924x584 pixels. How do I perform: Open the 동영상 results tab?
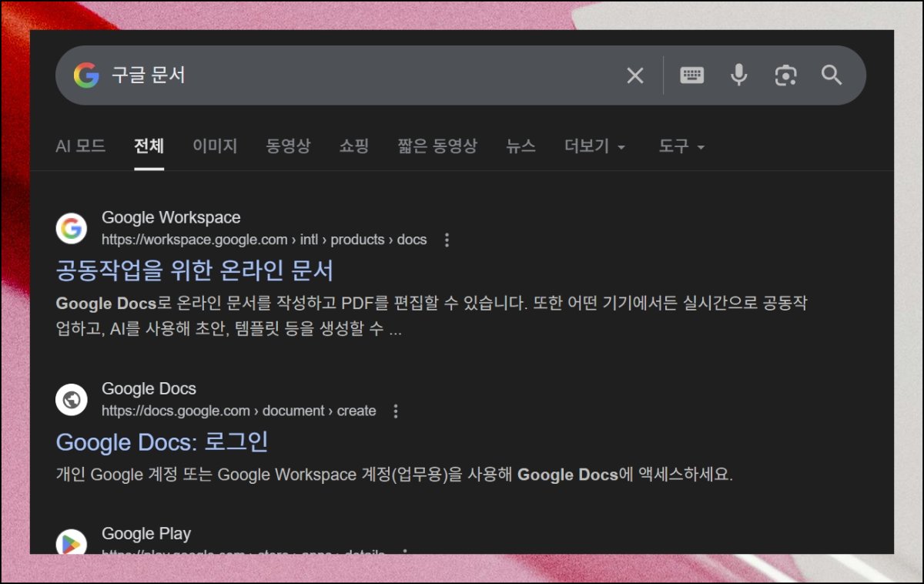tap(288, 146)
